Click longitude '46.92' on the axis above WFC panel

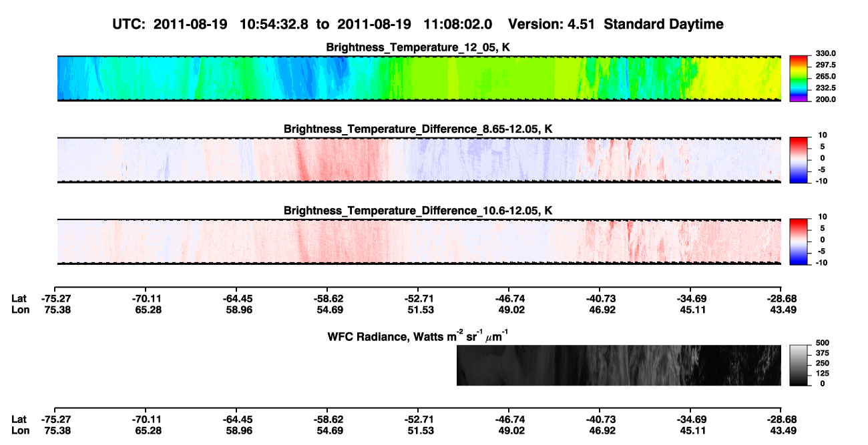601,309
